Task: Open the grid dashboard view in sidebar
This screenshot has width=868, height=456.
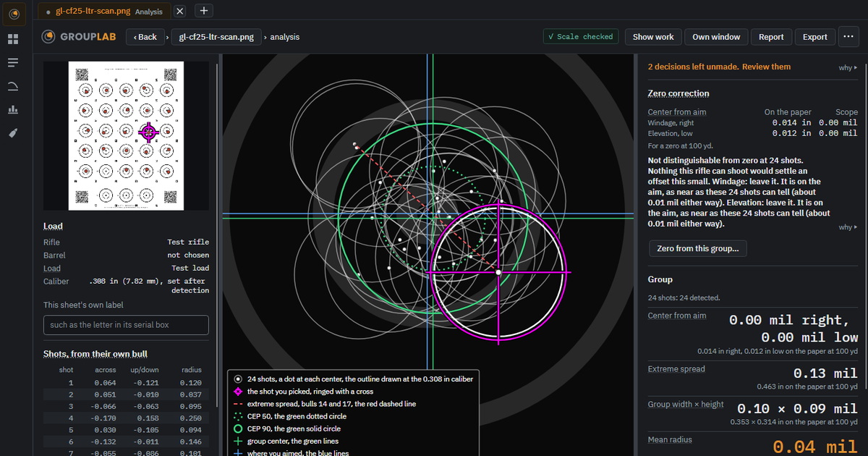Action: [12, 39]
